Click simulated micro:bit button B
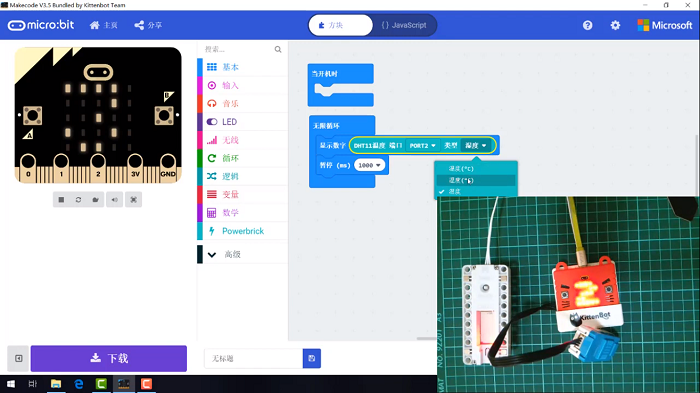This screenshot has height=393, width=700. (164, 116)
